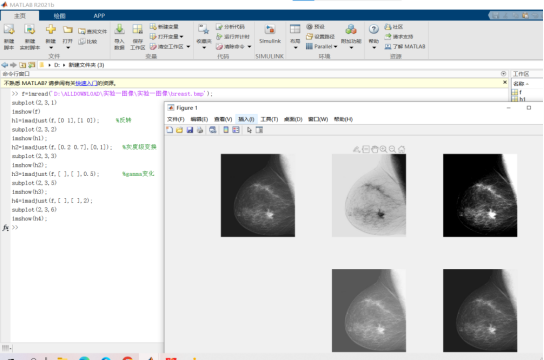Expand the Add-Ons dropdown arrow

(351, 48)
